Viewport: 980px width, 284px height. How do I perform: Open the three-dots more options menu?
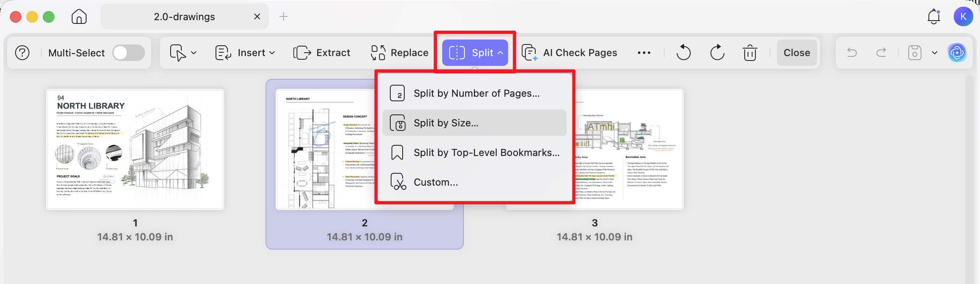coord(644,53)
